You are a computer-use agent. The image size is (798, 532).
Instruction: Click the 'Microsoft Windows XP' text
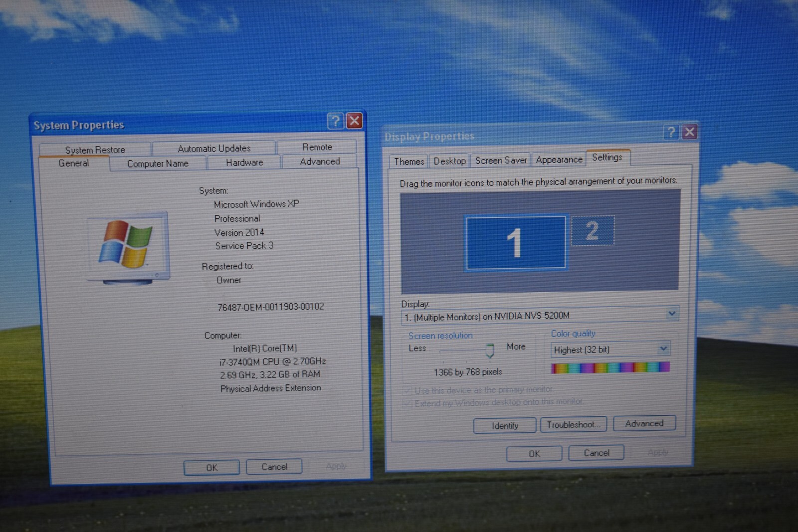pos(256,204)
